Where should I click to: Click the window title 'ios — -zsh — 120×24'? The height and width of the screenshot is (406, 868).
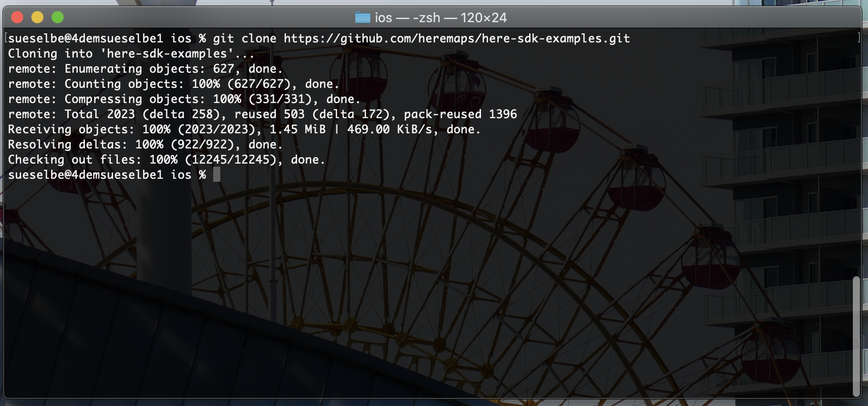coord(441,18)
